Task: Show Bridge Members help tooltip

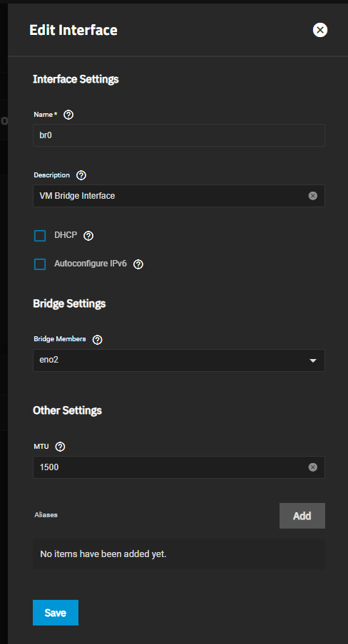Action: click(98, 340)
